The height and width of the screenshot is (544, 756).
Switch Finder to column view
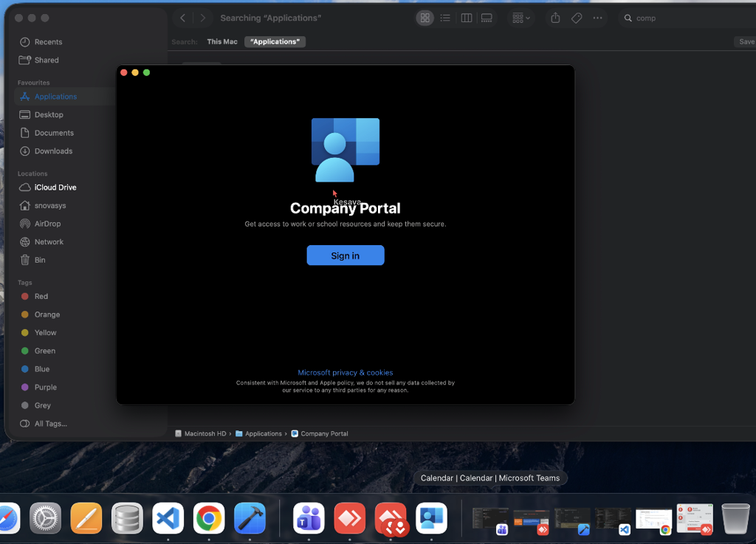click(x=466, y=18)
